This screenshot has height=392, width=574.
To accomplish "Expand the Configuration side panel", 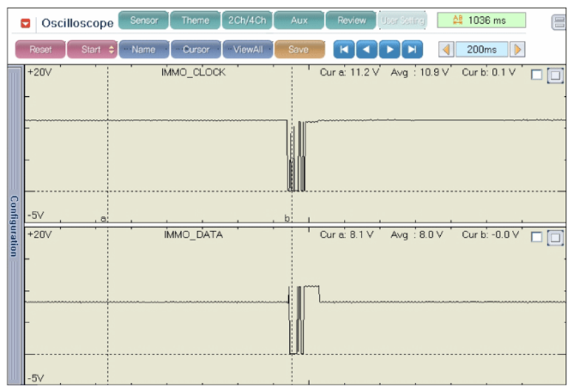I will [x=14, y=225].
